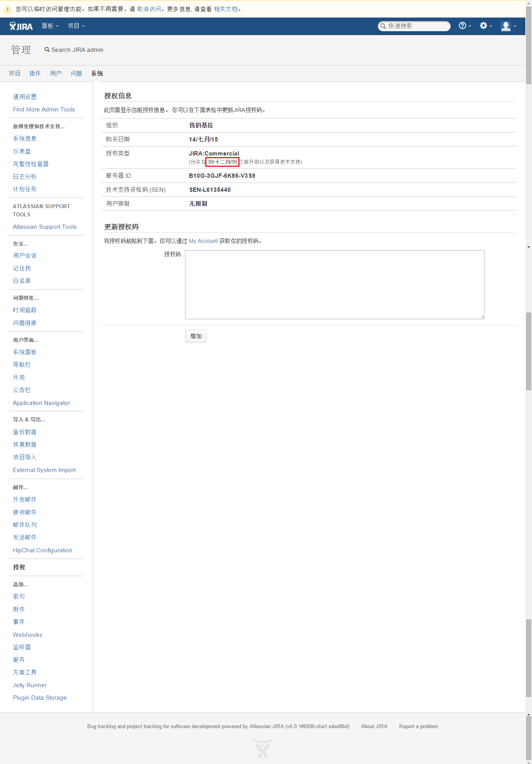The width and height of the screenshot is (532, 764).
Task: Open 问题链接 sidebar link
Action: pos(25,323)
